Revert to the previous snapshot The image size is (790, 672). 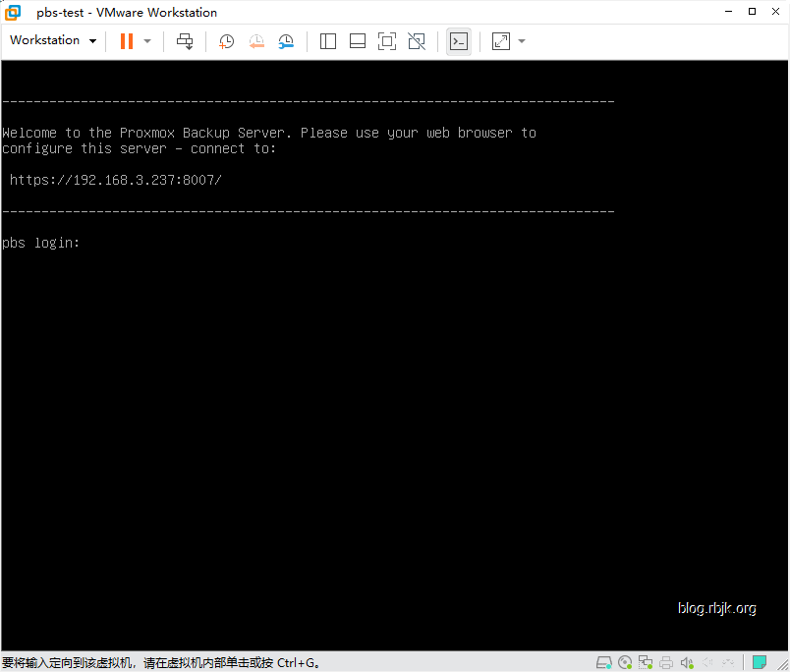pyautogui.click(x=256, y=41)
